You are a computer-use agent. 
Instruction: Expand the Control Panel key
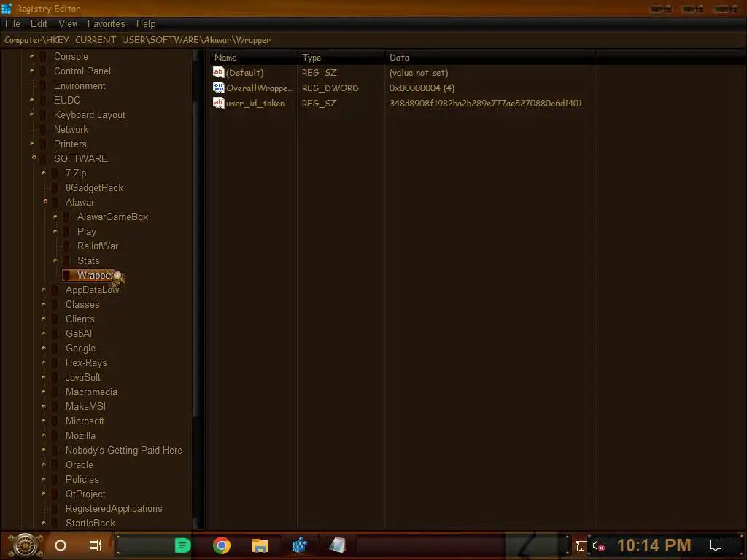point(32,71)
